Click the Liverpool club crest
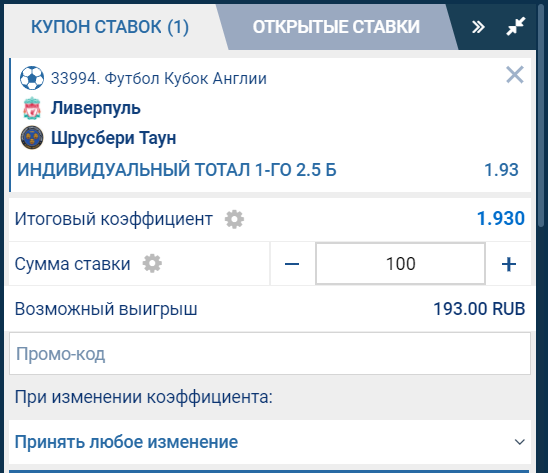This screenshot has width=548, height=473. click(32, 108)
